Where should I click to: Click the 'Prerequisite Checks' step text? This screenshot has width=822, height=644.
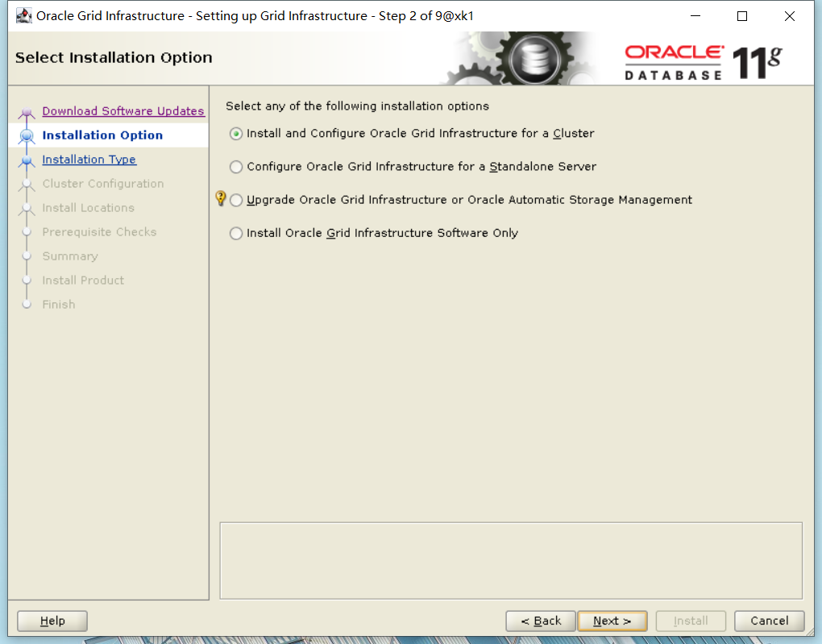[x=99, y=232]
